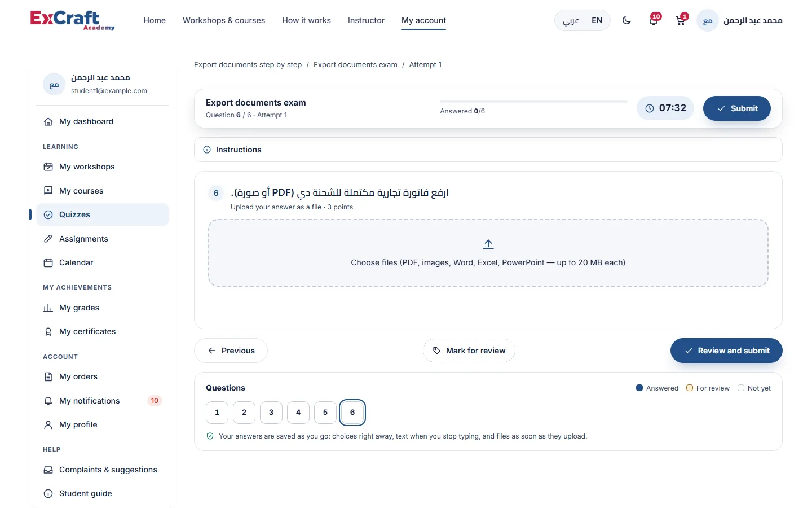The width and height of the screenshot is (812, 508).
Task: Open My account in top navigation
Action: coord(423,20)
